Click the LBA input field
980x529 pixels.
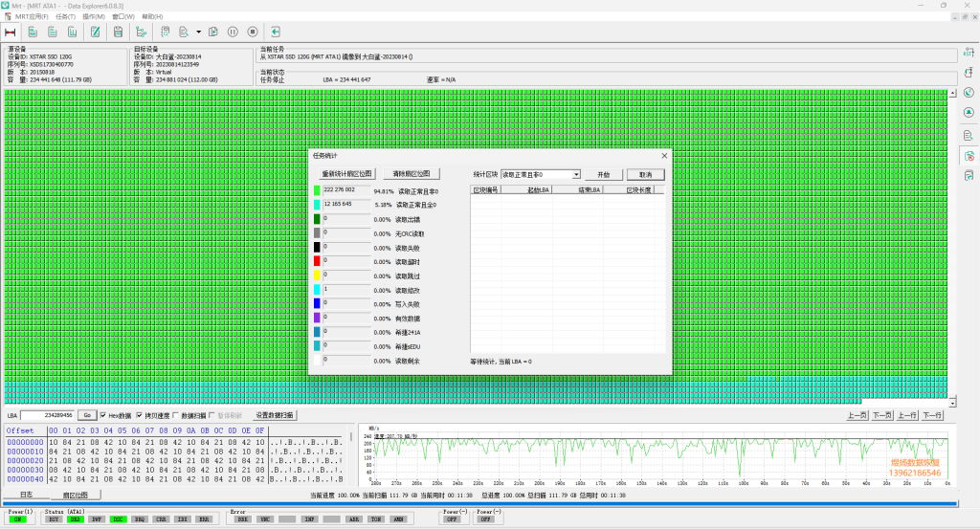pos(48,415)
